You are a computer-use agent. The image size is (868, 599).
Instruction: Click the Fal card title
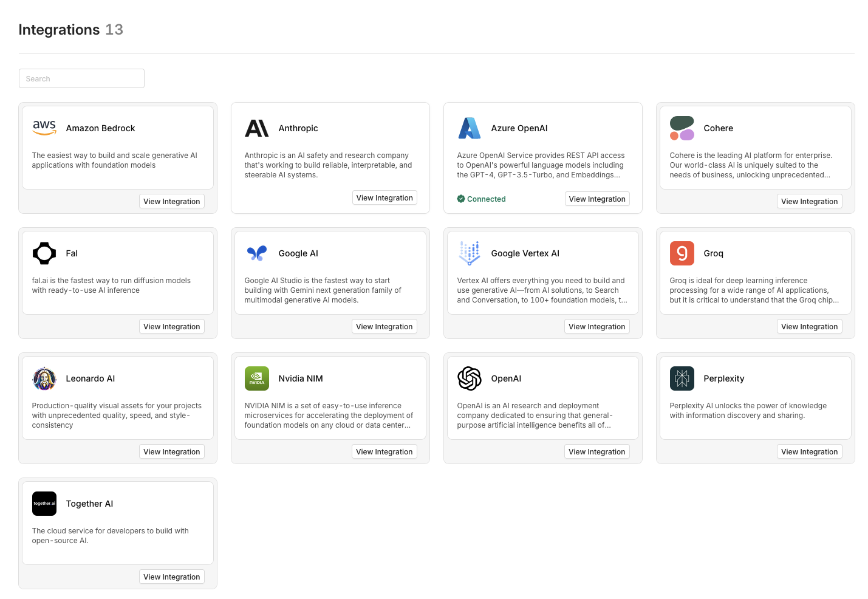point(72,253)
